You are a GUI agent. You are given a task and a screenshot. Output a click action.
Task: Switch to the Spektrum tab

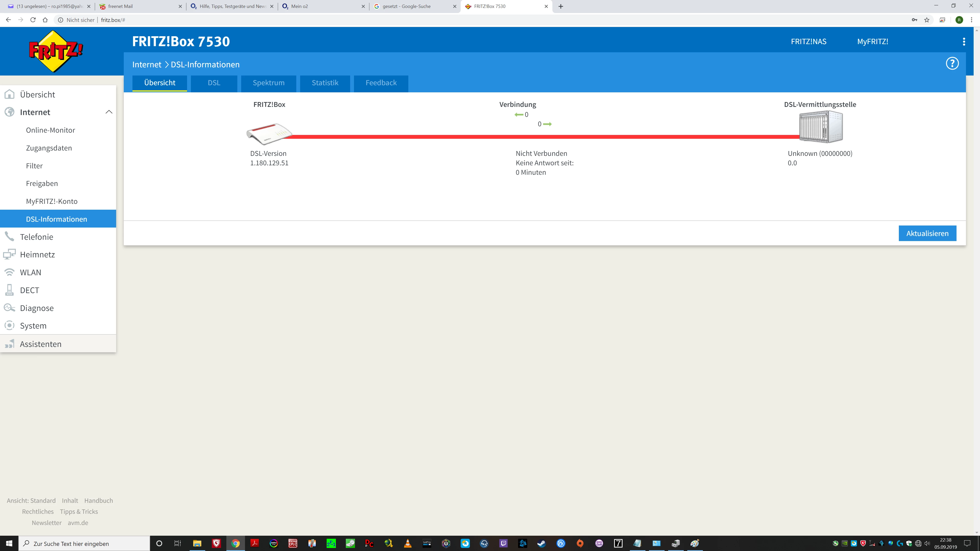[268, 83]
